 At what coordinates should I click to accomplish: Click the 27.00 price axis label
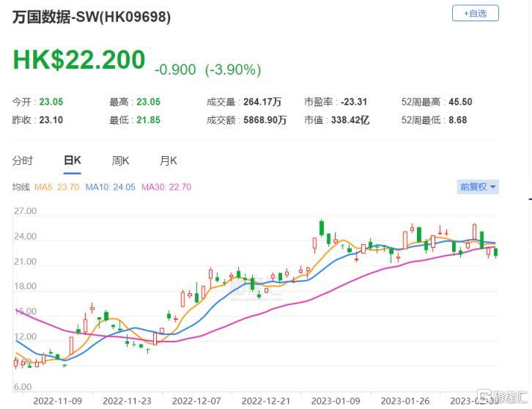(25, 211)
